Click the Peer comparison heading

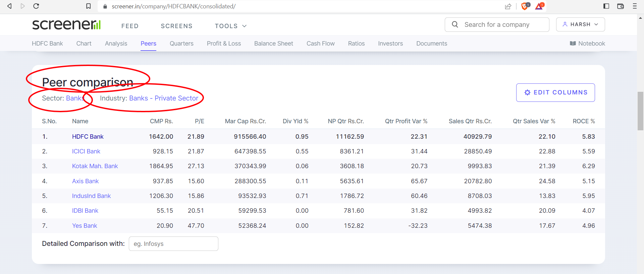pyautogui.click(x=88, y=82)
